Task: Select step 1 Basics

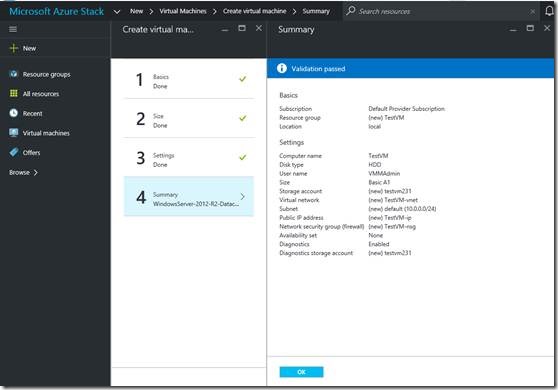Action: pos(189,79)
